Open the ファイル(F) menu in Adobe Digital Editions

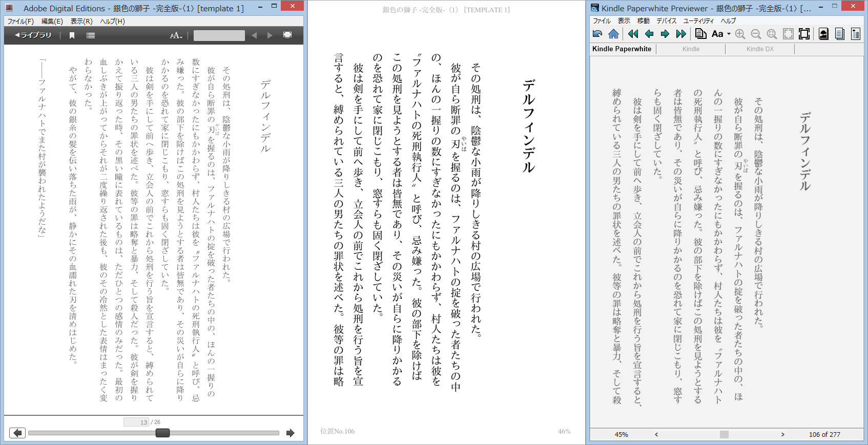(20, 22)
